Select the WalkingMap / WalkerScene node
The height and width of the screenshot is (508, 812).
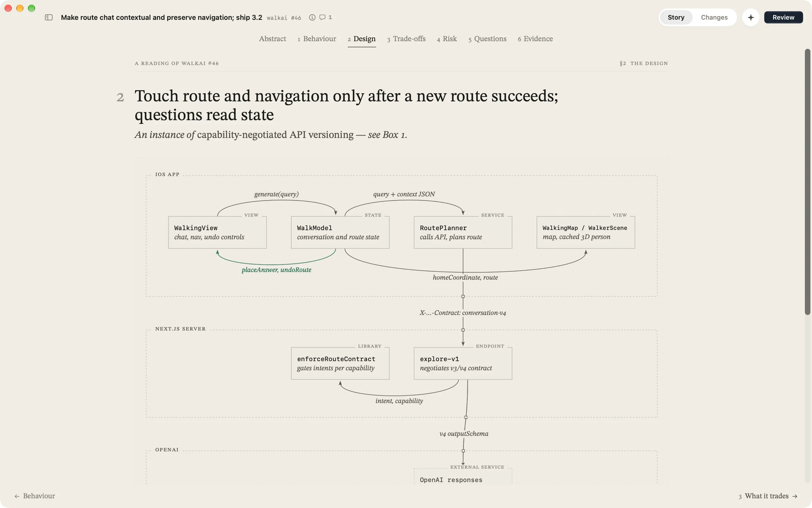pyautogui.click(x=586, y=232)
